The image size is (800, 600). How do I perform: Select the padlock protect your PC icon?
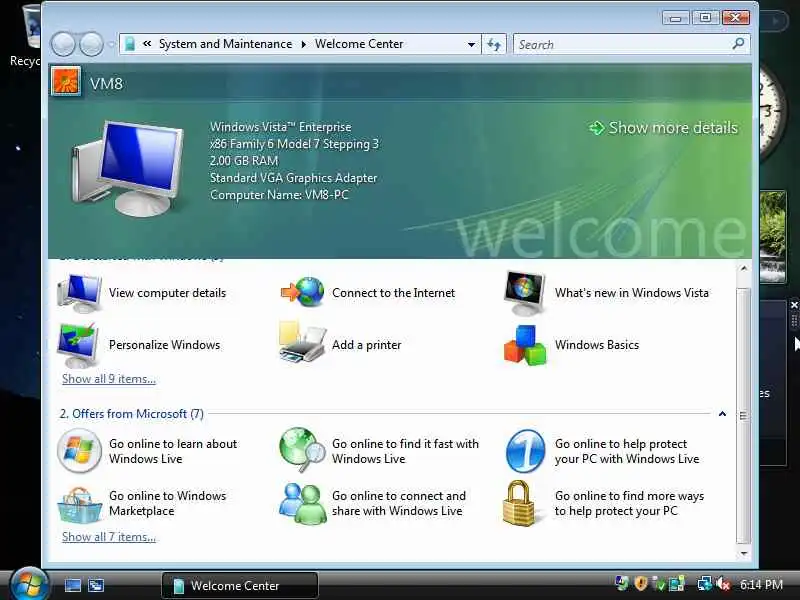pyautogui.click(x=519, y=503)
